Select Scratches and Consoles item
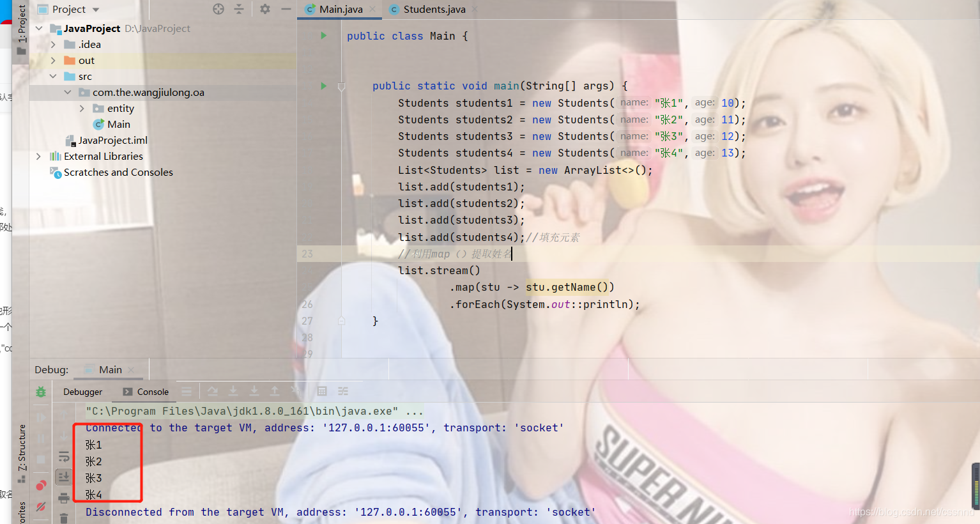This screenshot has height=524, width=980. pos(112,172)
